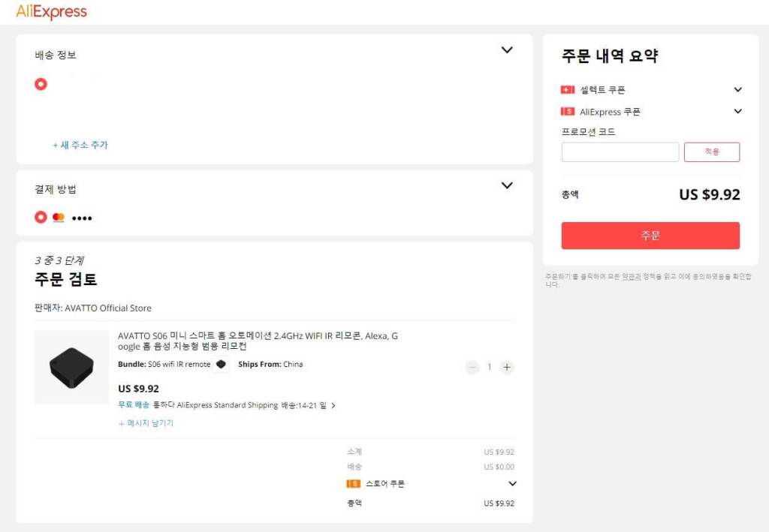Click the red select coupon icon
The width and height of the screenshot is (769, 532).
click(568, 89)
